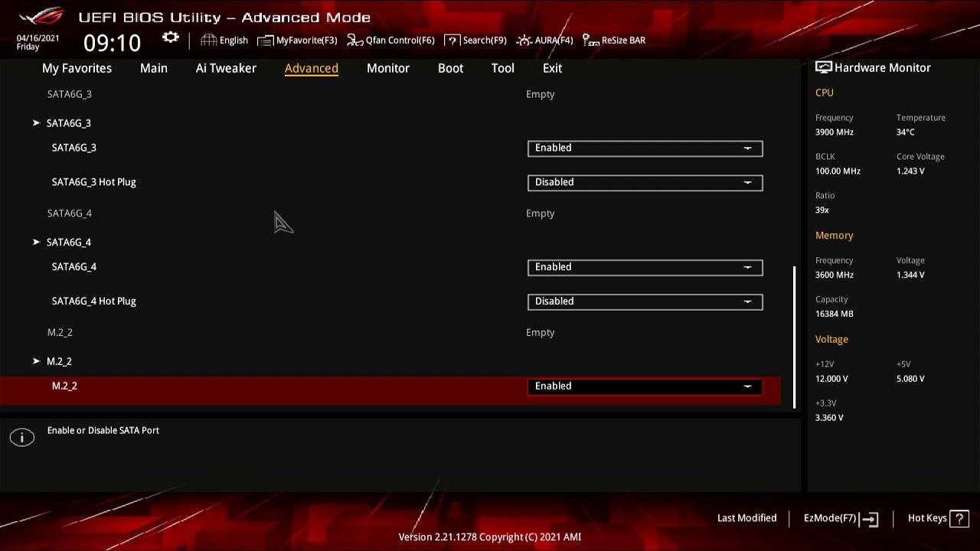Open the SATA6G_4 Enabled dropdown
Viewport: 980px width, 551px height.
point(645,267)
